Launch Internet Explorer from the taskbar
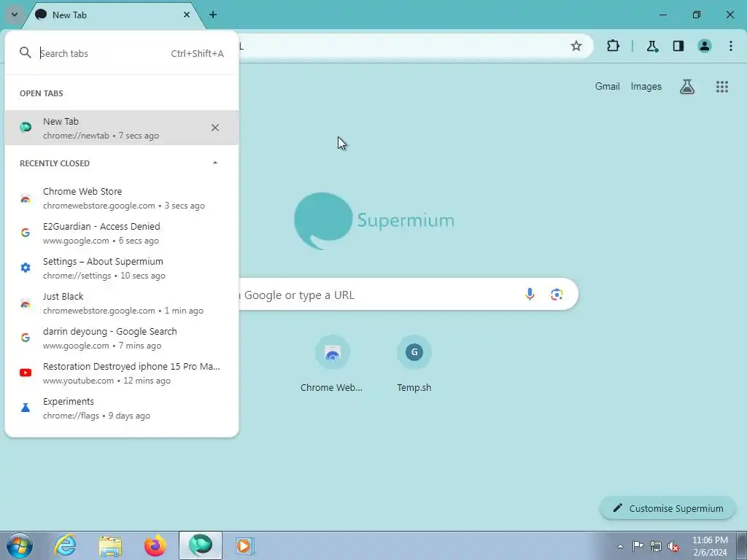 65,545
